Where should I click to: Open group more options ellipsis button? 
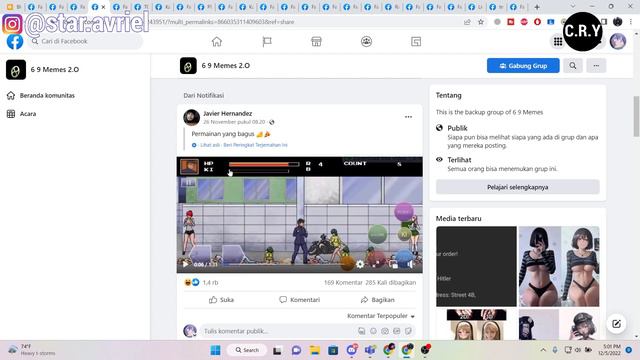coord(596,66)
